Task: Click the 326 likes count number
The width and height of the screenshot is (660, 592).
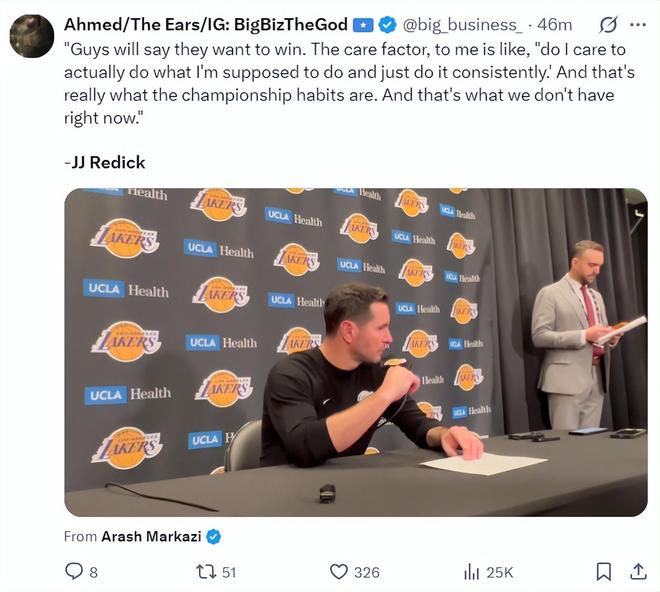Action: pyautogui.click(x=367, y=572)
